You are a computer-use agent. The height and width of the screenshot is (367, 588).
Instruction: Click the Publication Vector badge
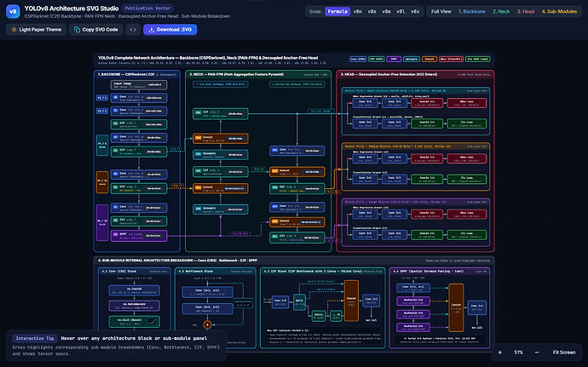[147, 9]
